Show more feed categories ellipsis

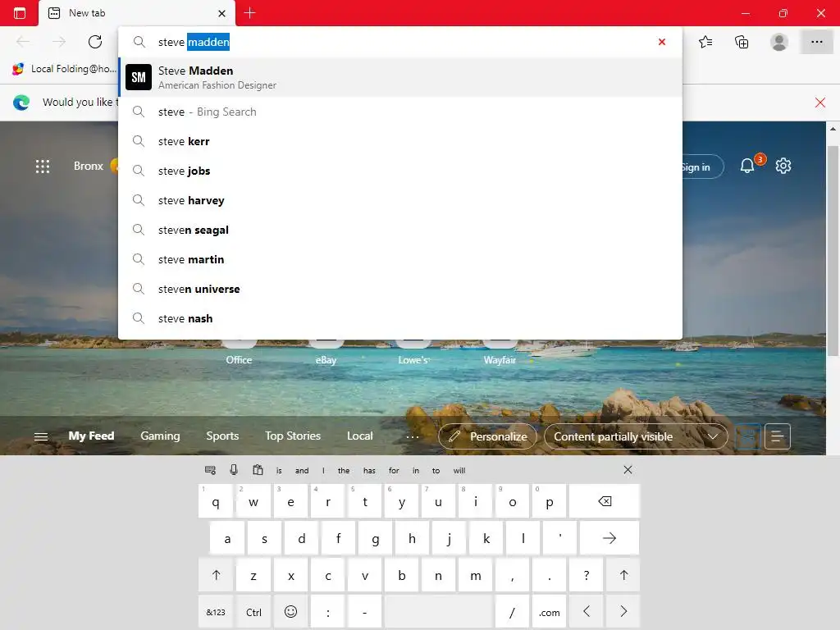coord(412,437)
